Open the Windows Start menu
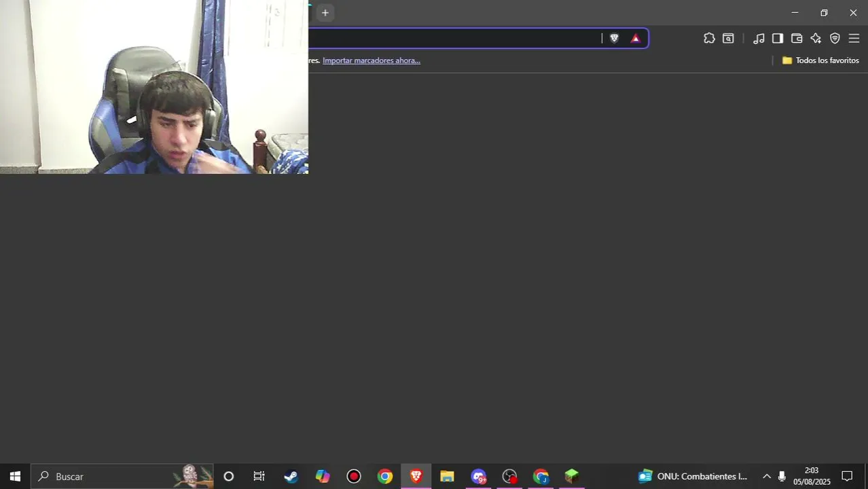This screenshot has height=489, width=868. coord(15,476)
